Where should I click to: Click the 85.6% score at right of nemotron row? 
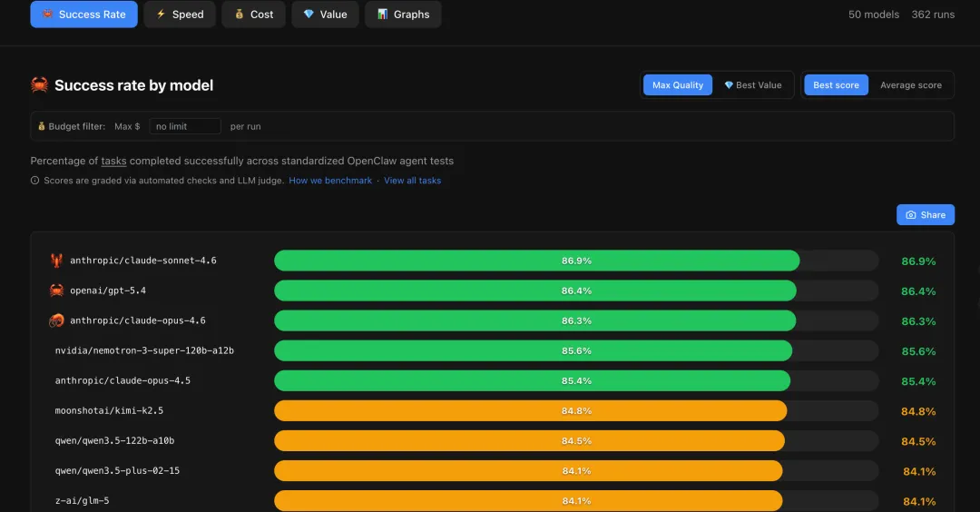pos(918,351)
